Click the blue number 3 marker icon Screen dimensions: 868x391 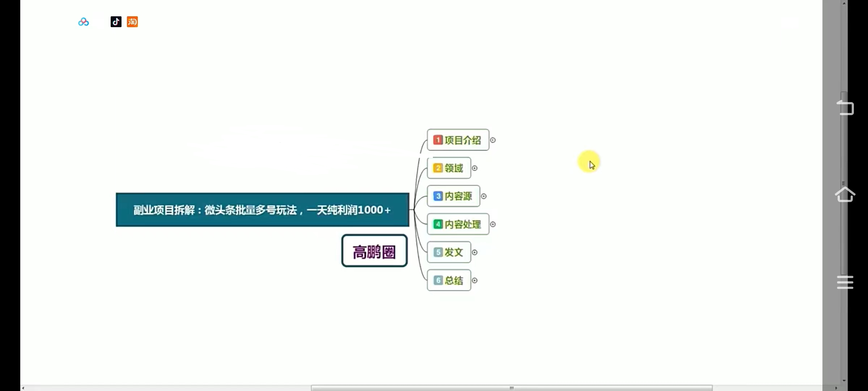pyautogui.click(x=438, y=196)
